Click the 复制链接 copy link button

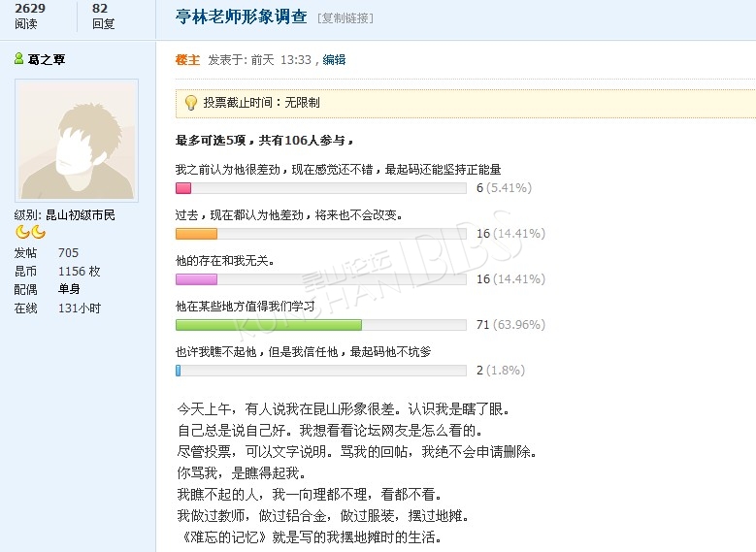[345, 18]
